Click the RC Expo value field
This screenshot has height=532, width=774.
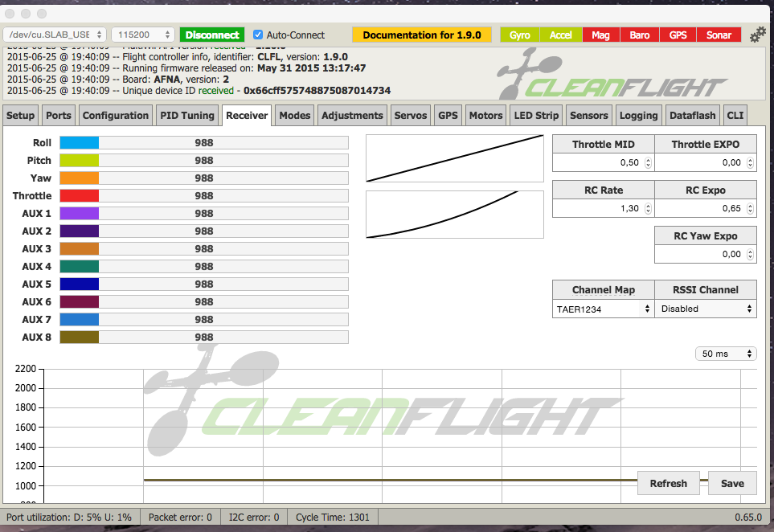click(x=706, y=208)
